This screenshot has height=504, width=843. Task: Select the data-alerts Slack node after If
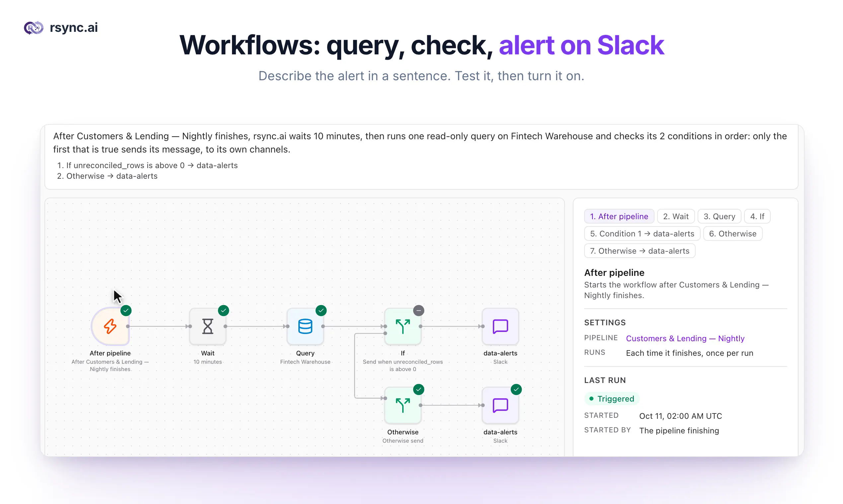pyautogui.click(x=500, y=326)
